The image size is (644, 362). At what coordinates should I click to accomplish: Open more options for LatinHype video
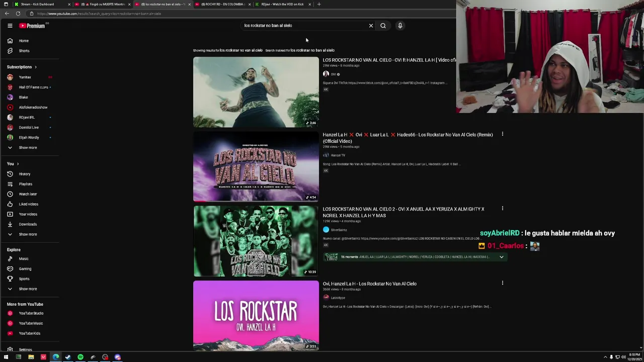[x=502, y=283]
